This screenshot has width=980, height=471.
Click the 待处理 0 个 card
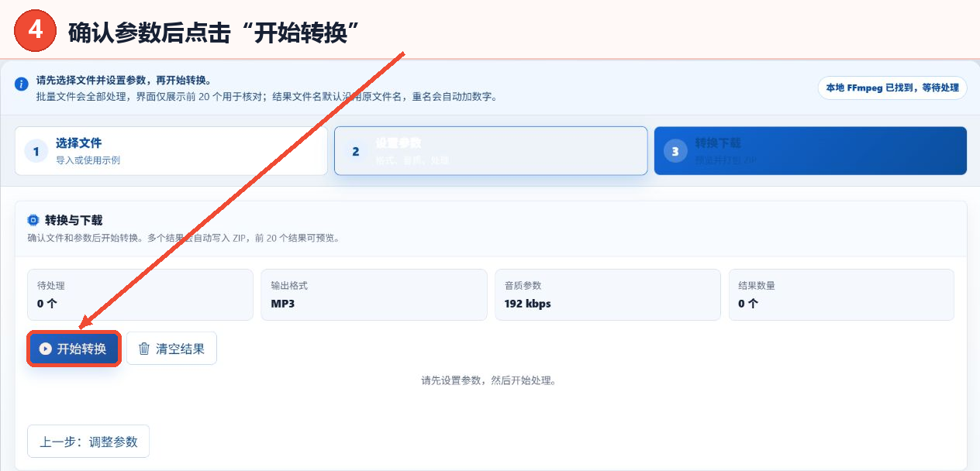140,294
